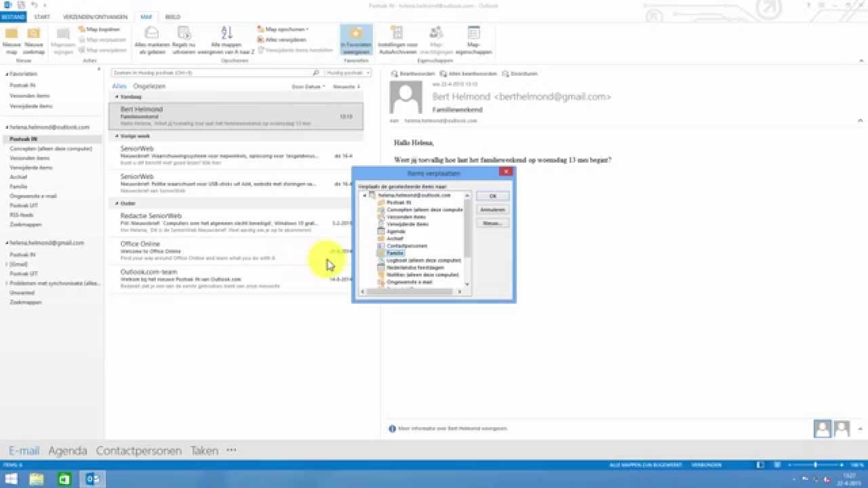The image size is (868, 488).
Task: Click the second people pane contact photo
Action: pyautogui.click(x=842, y=428)
